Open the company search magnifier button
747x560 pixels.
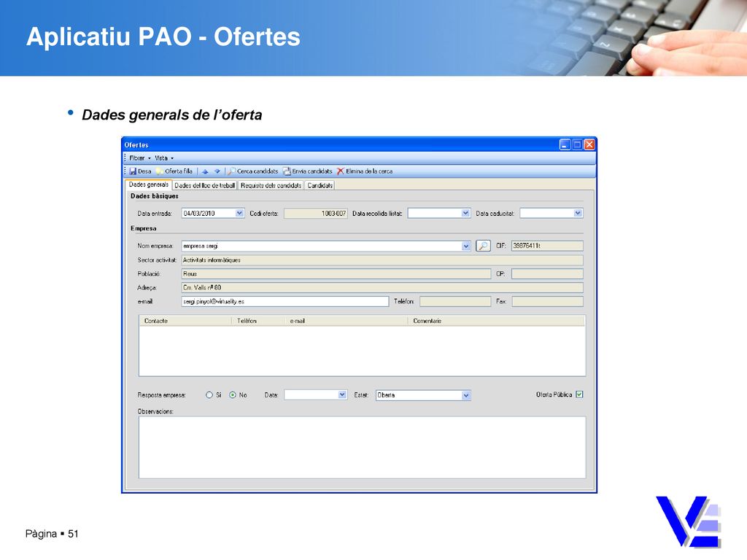tap(483, 246)
